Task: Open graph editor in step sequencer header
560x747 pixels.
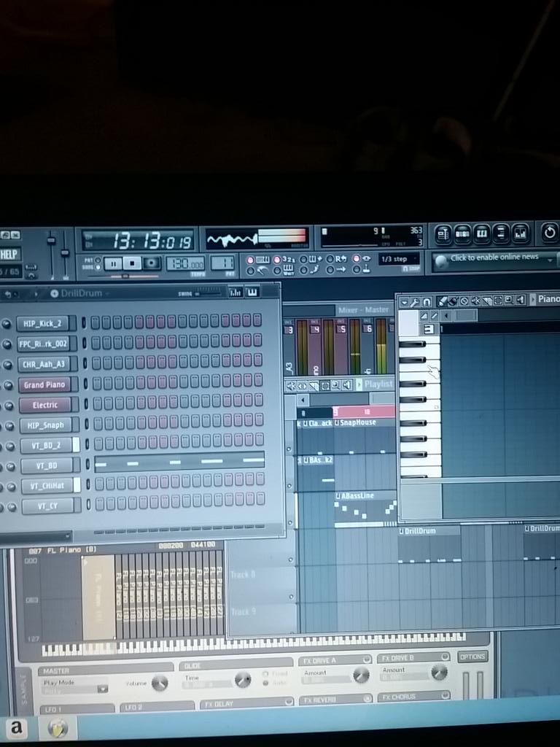Action: tap(236, 292)
